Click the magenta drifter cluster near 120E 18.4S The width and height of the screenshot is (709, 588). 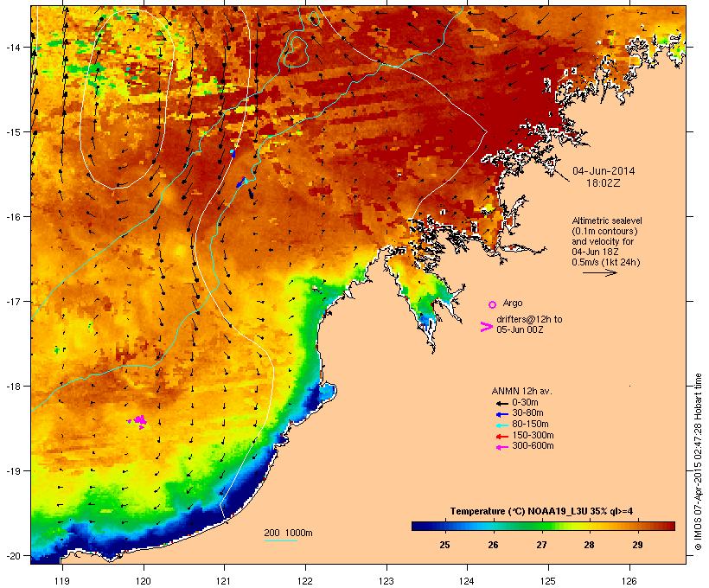pos(138,421)
